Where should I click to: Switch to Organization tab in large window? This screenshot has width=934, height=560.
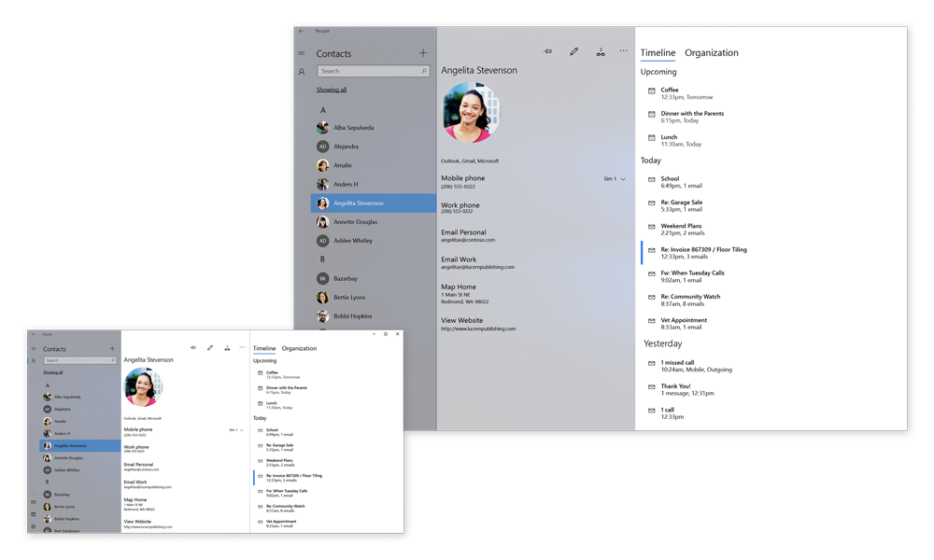[x=711, y=52]
